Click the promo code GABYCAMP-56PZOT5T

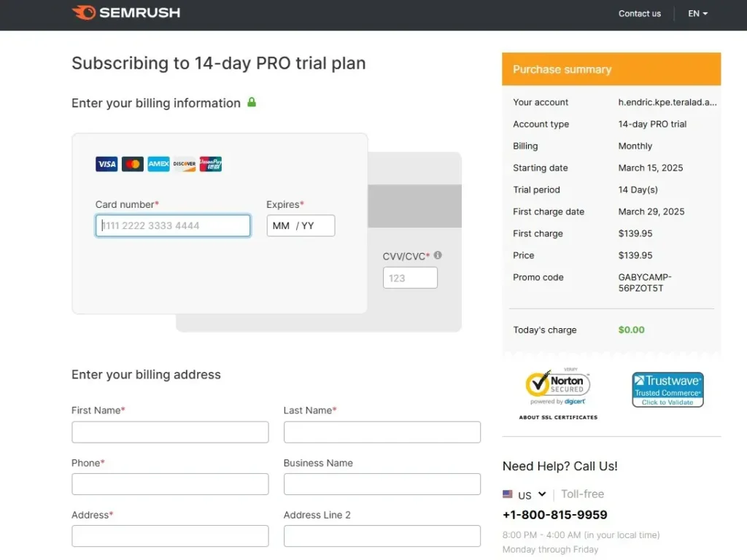click(645, 282)
